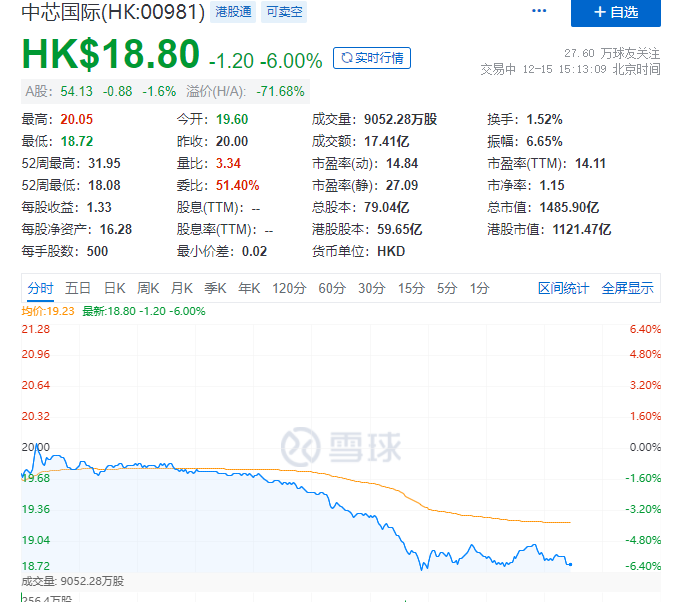692x602 pixels.
Task: Click the 市盈率(TTM) value 14.11
Action: 590,163
